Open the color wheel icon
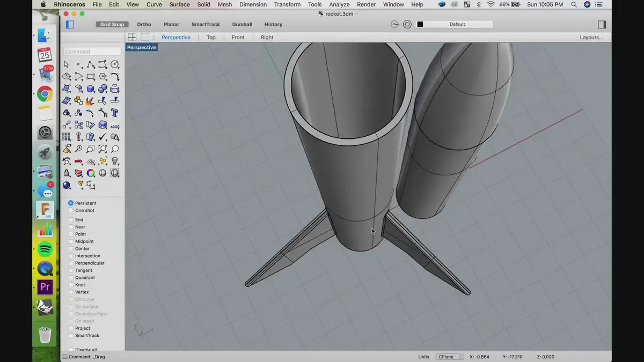 tap(91, 173)
